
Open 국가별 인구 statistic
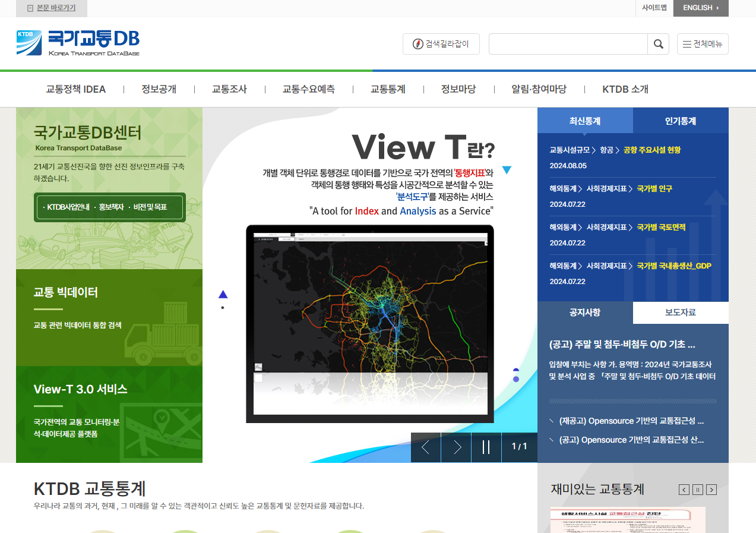(654, 188)
